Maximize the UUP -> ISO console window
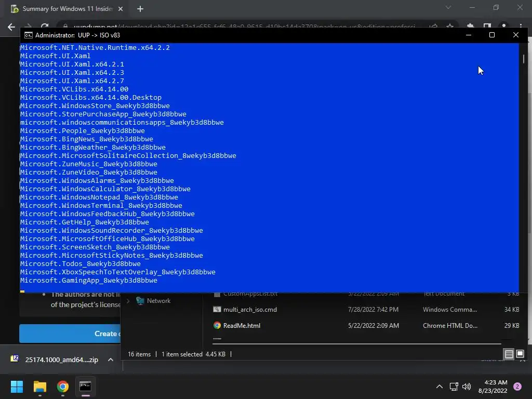532x399 pixels. (x=492, y=35)
